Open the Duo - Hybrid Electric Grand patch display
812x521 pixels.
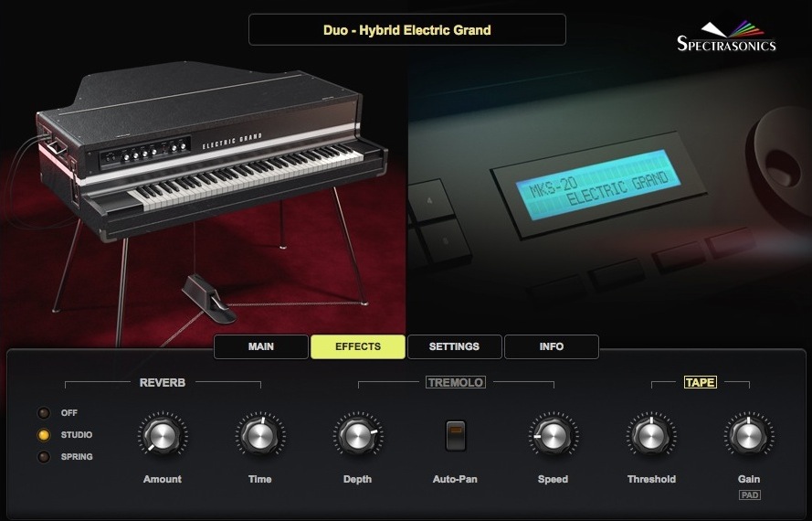click(407, 29)
